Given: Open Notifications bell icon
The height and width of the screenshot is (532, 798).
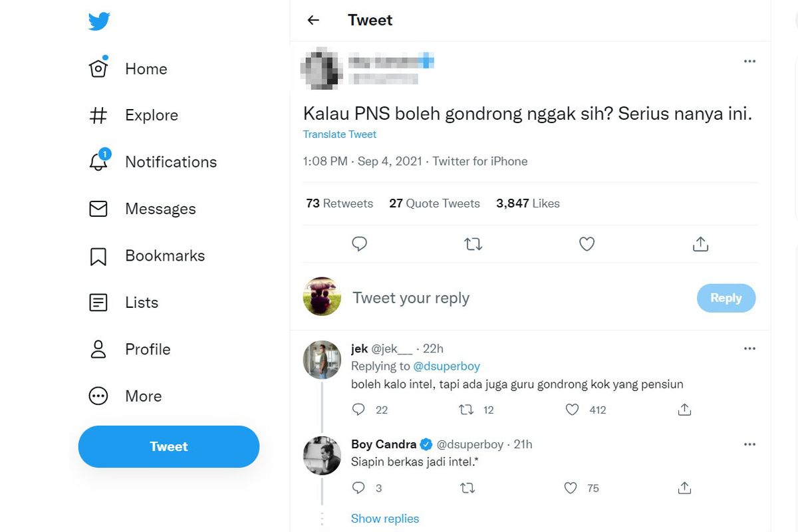Looking at the screenshot, I should point(98,162).
